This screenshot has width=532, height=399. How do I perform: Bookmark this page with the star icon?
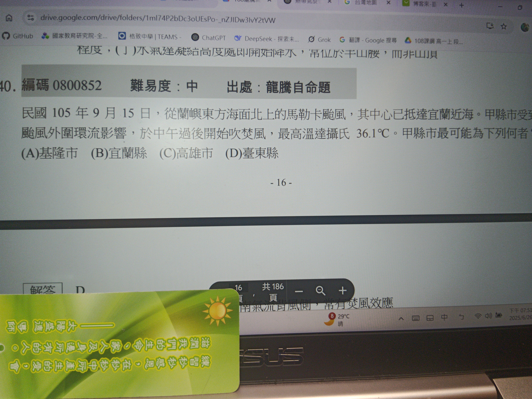pos(504,26)
